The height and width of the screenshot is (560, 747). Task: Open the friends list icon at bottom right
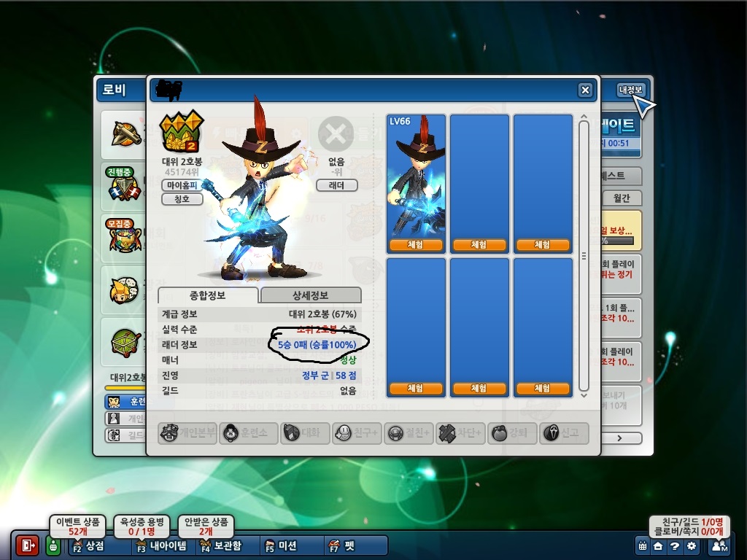tap(719, 545)
